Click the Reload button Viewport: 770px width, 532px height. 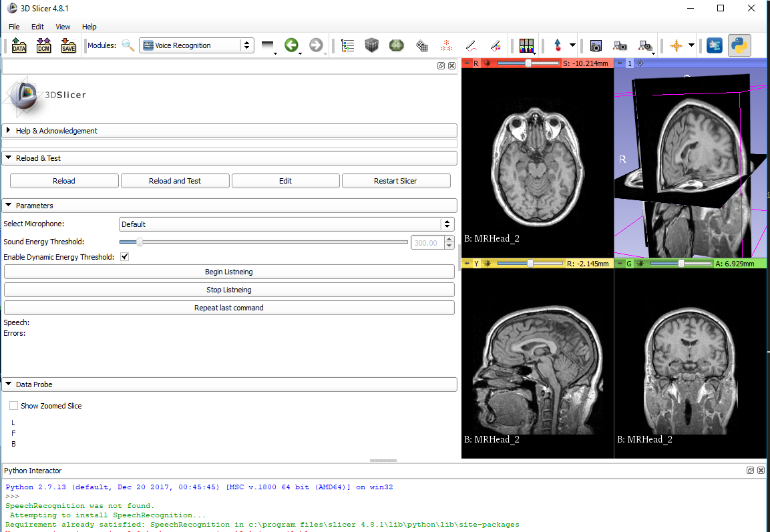point(64,181)
